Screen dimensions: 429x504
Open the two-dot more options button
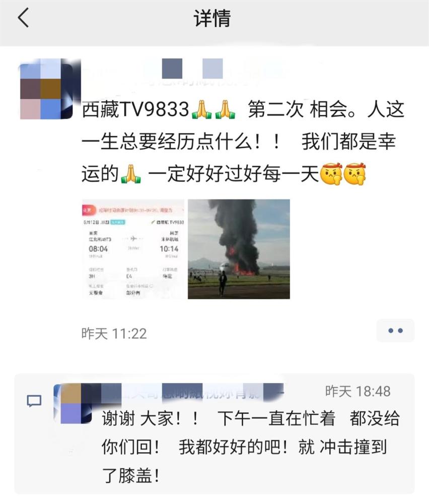395,331
